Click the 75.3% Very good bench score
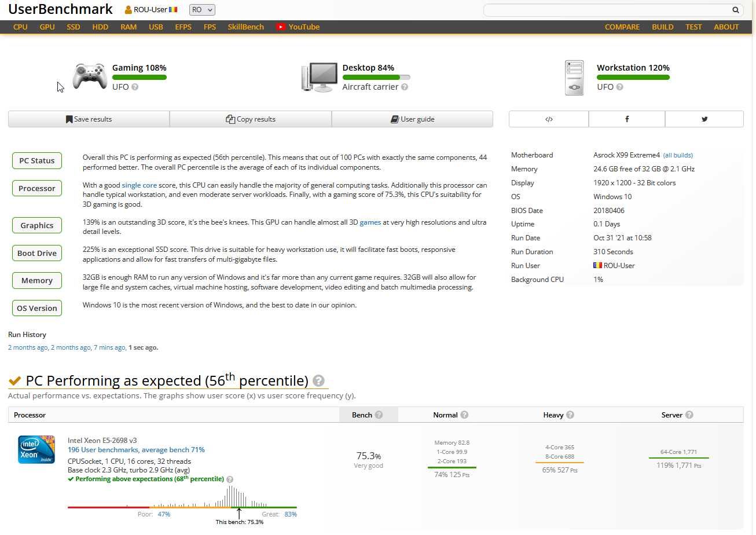 (x=369, y=460)
